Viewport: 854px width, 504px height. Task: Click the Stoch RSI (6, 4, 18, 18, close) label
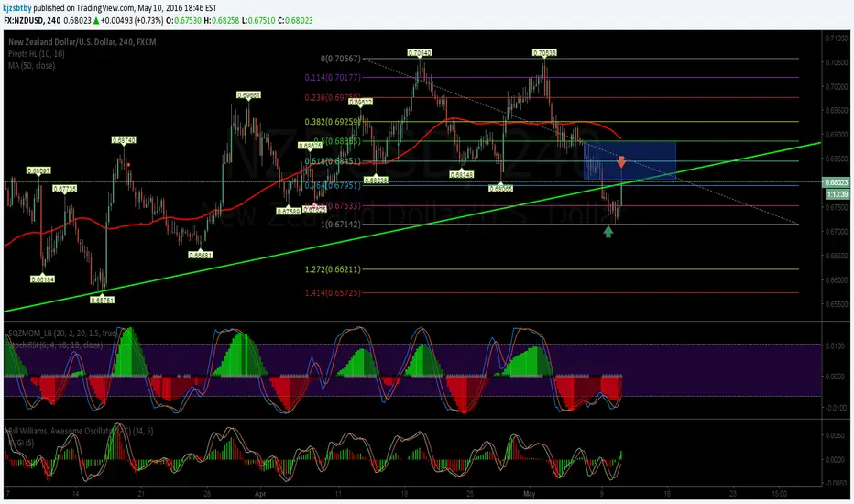(x=56, y=345)
